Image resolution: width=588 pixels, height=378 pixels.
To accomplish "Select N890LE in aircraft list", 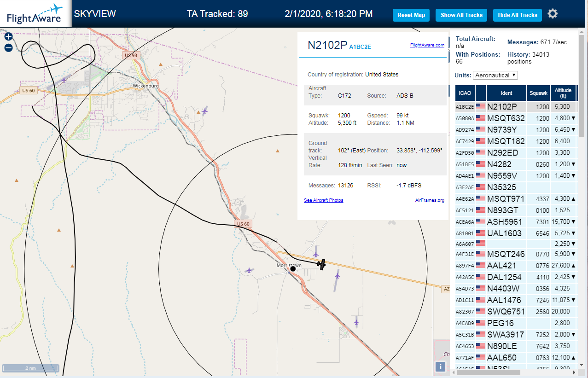I will (x=502, y=346).
